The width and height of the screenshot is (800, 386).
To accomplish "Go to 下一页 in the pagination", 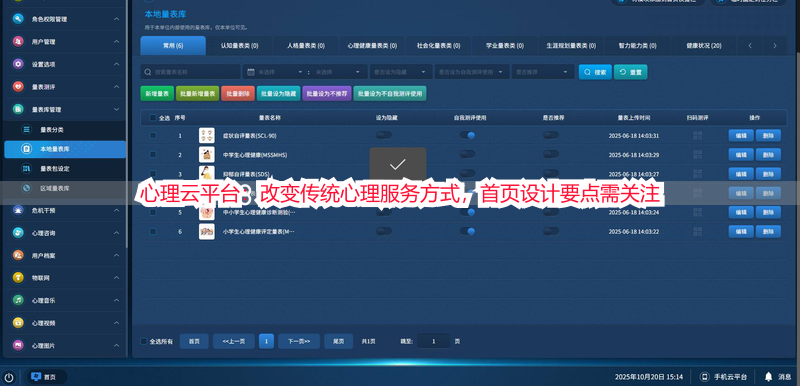I will [299, 341].
